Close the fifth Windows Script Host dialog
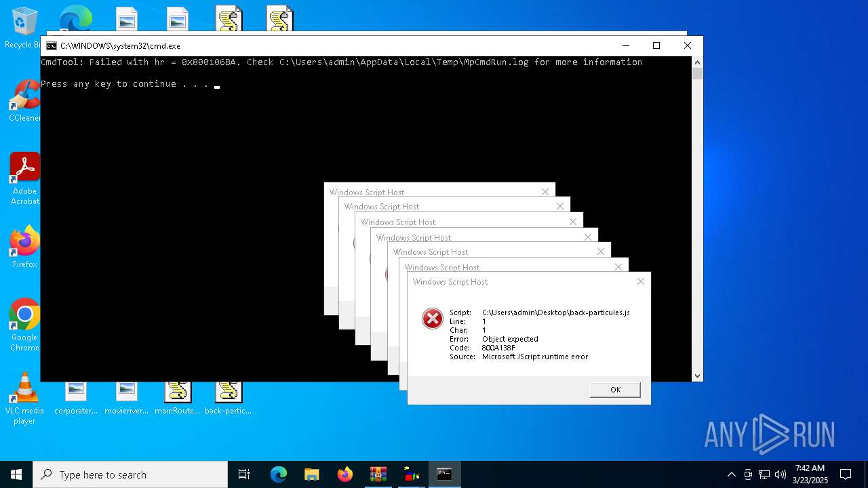 click(x=601, y=251)
